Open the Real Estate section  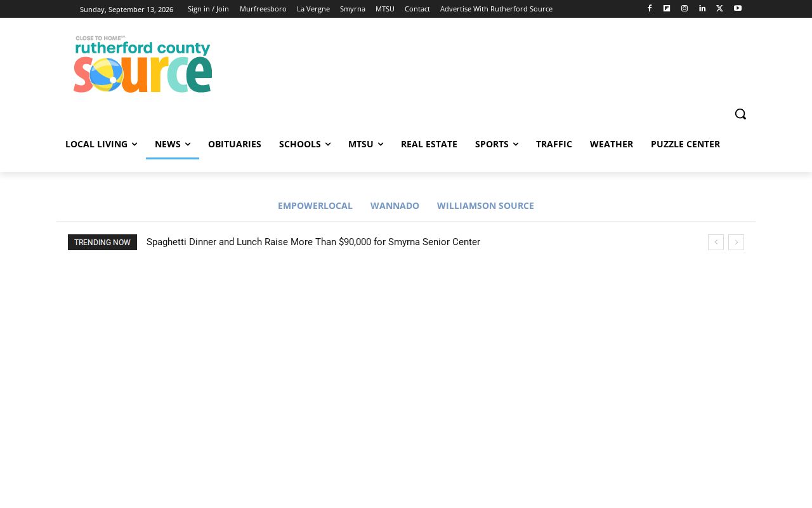(x=429, y=144)
